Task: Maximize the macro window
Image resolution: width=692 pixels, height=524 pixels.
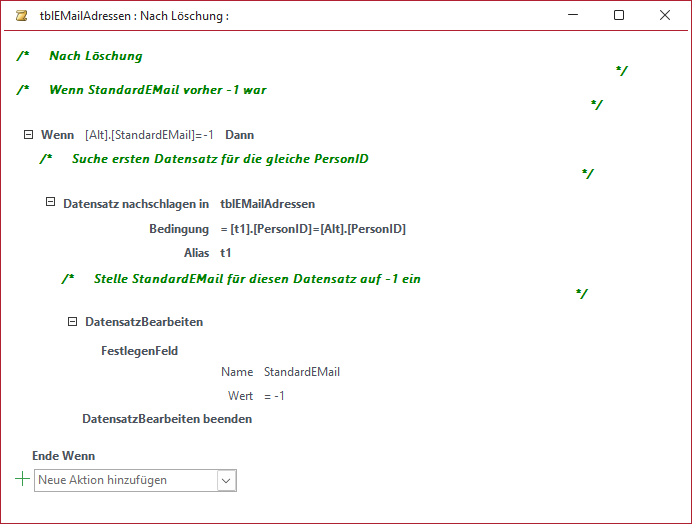Action: click(x=618, y=16)
